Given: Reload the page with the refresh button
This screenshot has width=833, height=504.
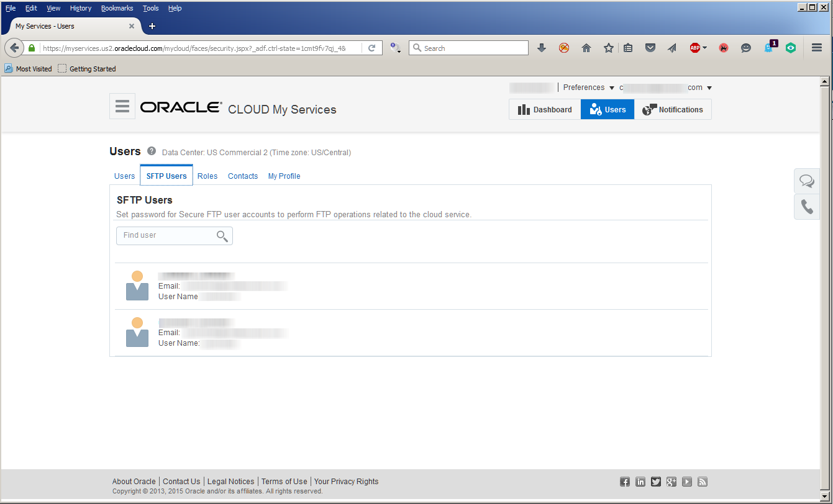Looking at the screenshot, I should click(x=372, y=48).
